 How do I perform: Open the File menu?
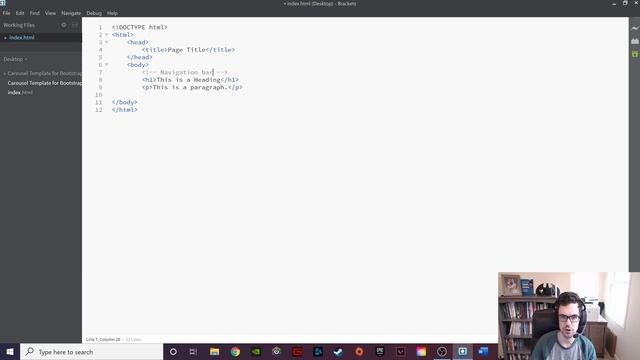(x=7, y=13)
